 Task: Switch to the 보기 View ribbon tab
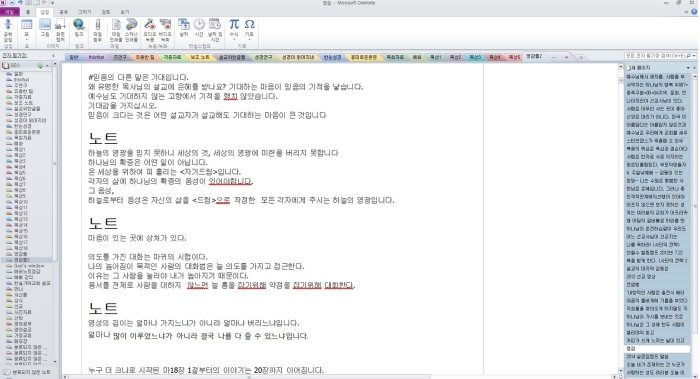125,12
